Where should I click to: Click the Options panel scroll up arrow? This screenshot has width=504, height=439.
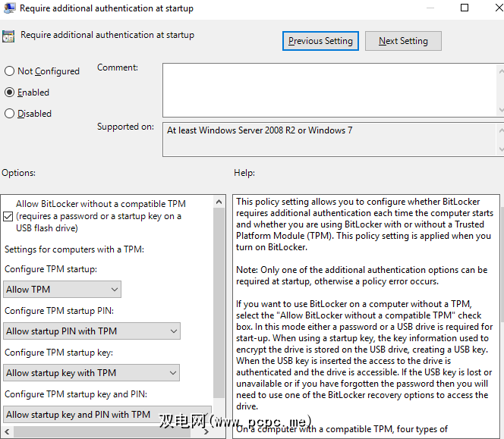[x=219, y=202]
